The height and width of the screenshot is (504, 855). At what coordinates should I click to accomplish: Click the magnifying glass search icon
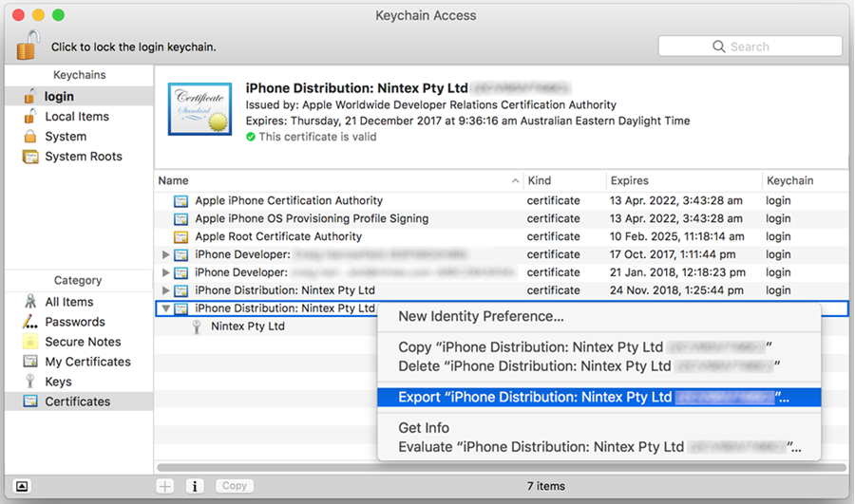point(719,47)
